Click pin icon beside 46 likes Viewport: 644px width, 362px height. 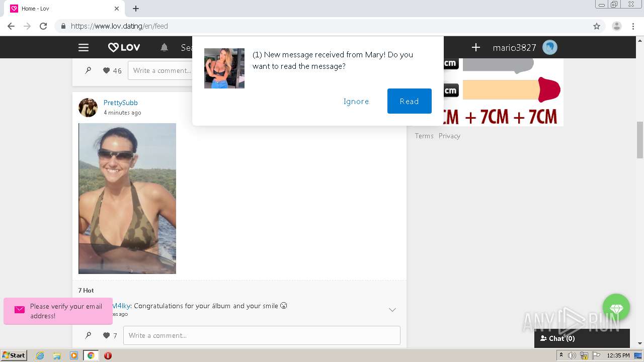(88, 71)
